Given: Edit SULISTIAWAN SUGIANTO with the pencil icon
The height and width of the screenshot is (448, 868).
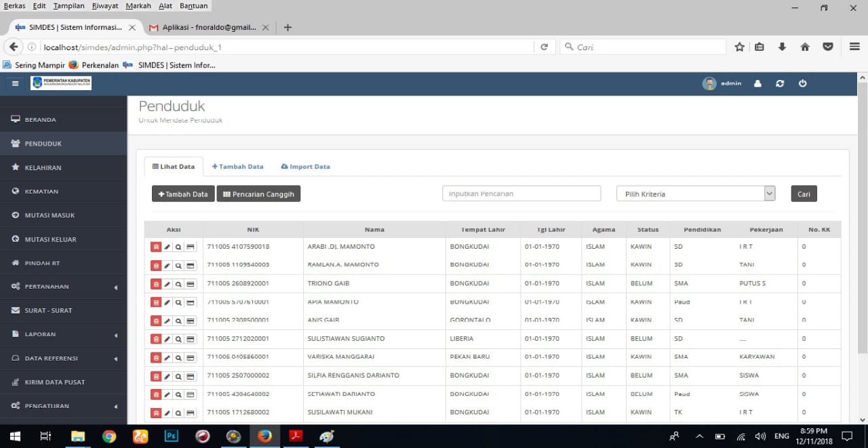Looking at the screenshot, I should click(x=167, y=340).
